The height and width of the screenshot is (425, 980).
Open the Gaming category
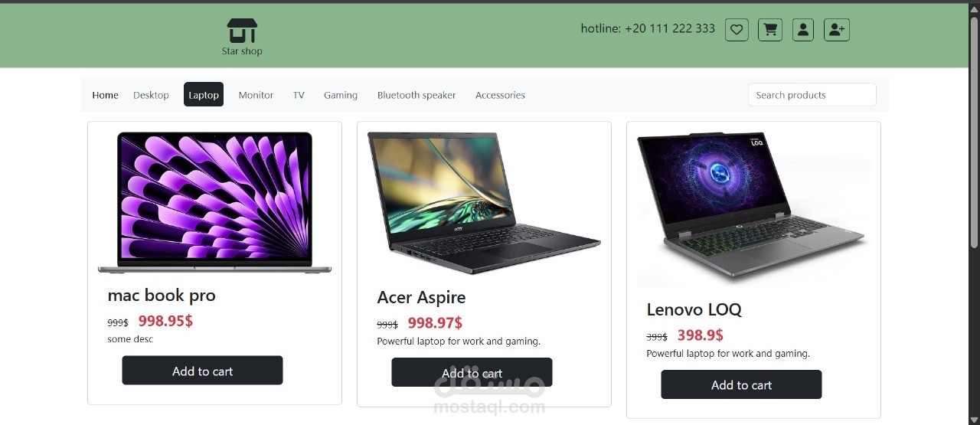tap(341, 95)
